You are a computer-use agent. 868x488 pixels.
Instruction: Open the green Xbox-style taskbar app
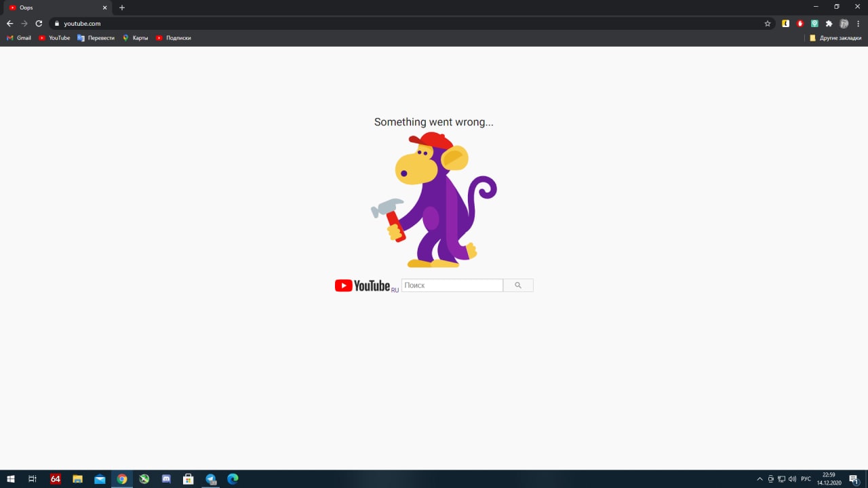[x=144, y=479]
